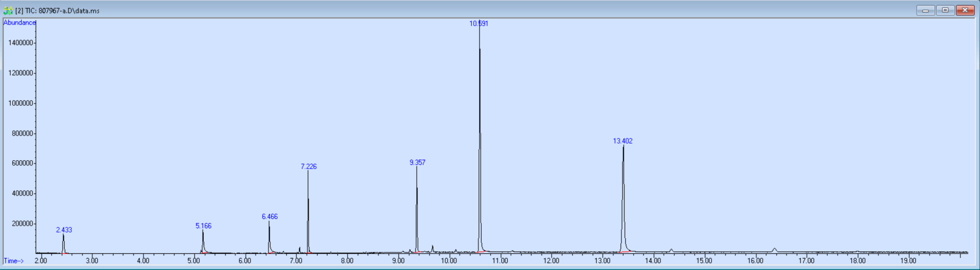Click the 4.00 time axis label

[x=143, y=261]
